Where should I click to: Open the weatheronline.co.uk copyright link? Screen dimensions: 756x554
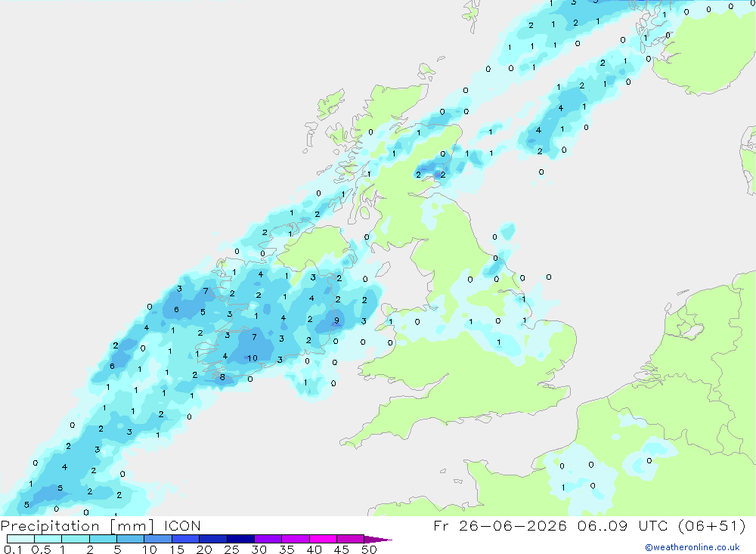tap(692, 547)
